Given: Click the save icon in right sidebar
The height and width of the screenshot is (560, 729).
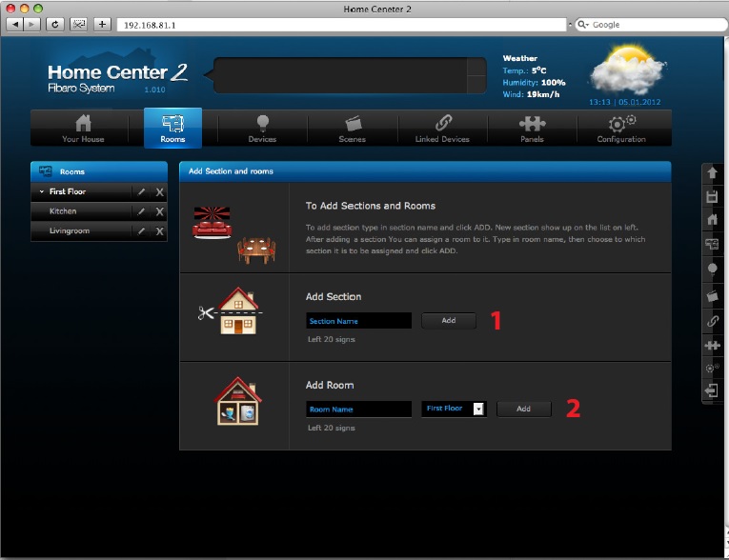Looking at the screenshot, I should pos(712,197).
